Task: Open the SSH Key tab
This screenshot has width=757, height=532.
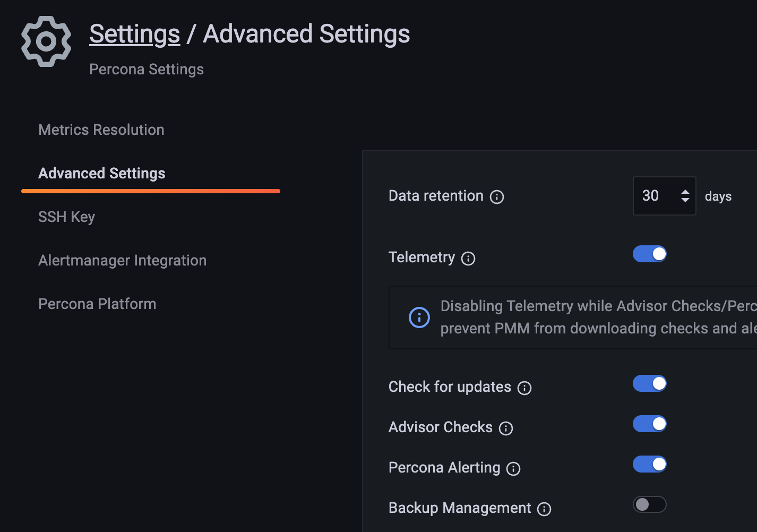Action: pyautogui.click(x=67, y=217)
